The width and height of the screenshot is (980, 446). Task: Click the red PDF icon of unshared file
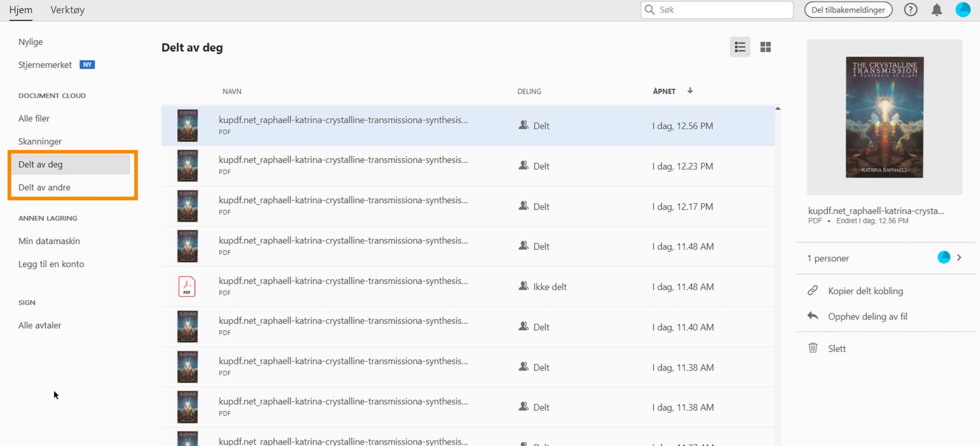coord(187,287)
